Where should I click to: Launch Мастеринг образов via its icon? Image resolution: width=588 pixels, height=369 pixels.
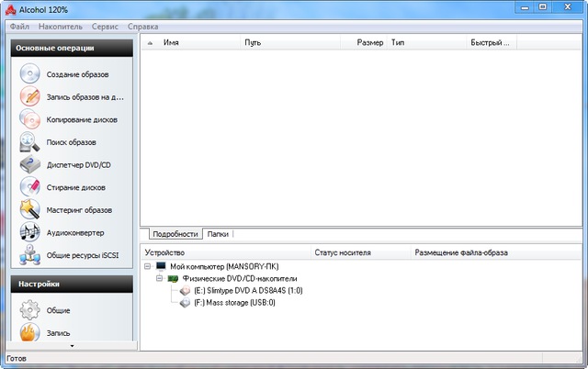pyautogui.click(x=30, y=210)
